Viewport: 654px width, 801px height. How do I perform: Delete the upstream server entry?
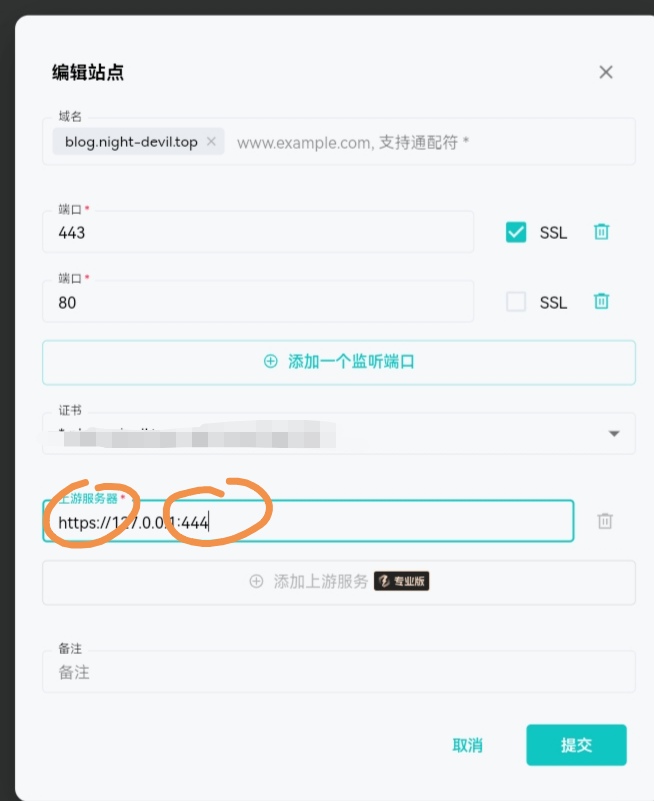click(605, 521)
